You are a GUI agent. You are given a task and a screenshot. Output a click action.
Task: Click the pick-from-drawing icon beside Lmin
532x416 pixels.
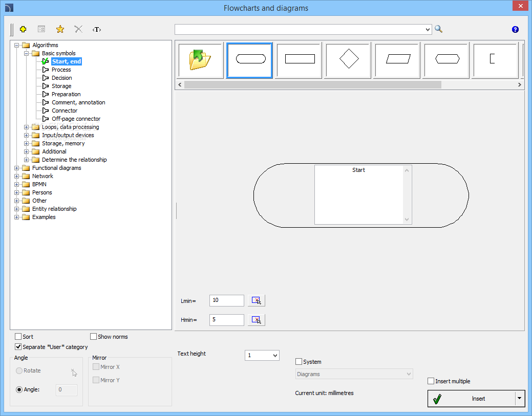coord(256,301)
